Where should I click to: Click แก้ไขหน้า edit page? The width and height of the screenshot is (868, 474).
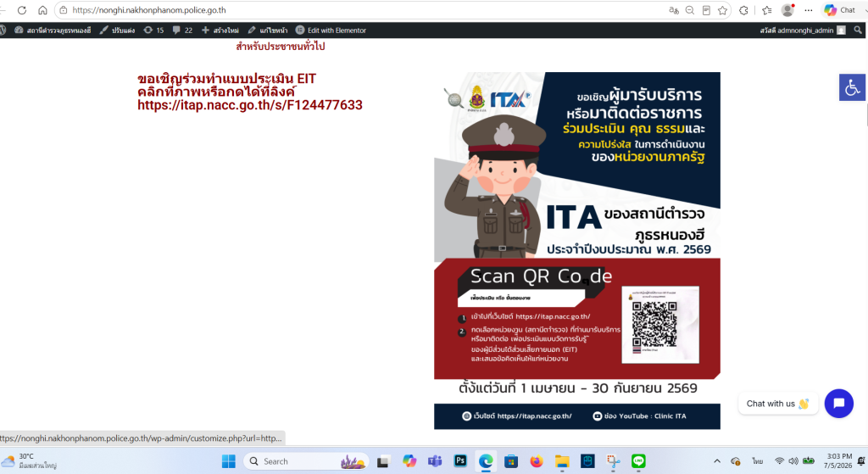(x=267, y=30)
